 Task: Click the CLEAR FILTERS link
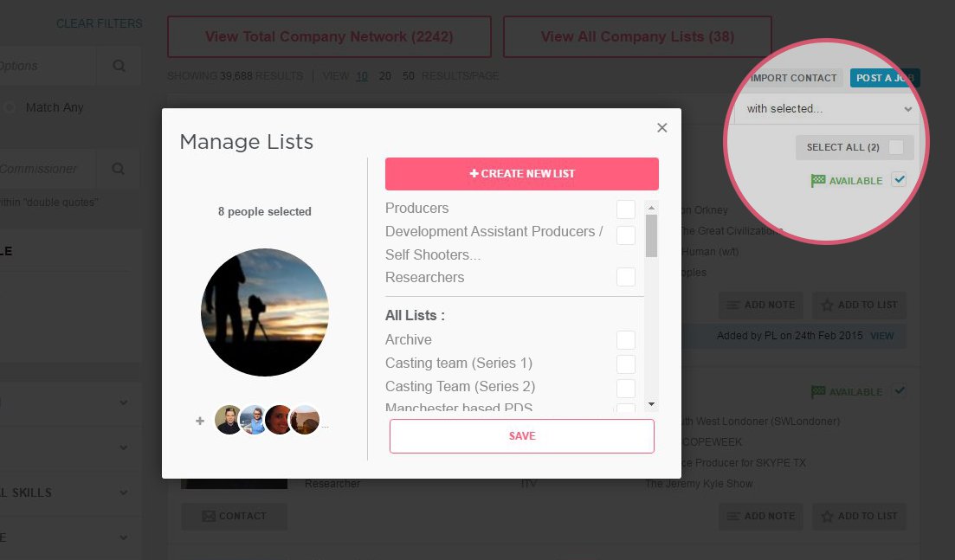[99, 23]
